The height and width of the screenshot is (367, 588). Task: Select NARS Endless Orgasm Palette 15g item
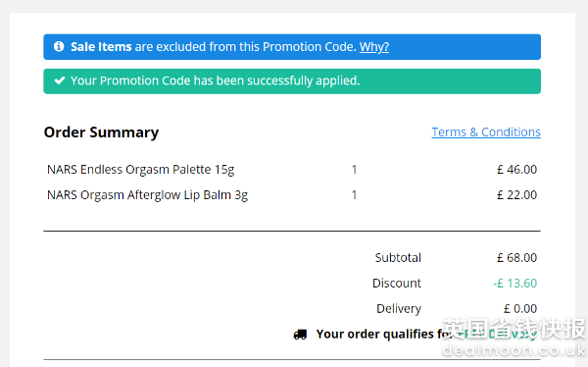[x=140, y=170]
